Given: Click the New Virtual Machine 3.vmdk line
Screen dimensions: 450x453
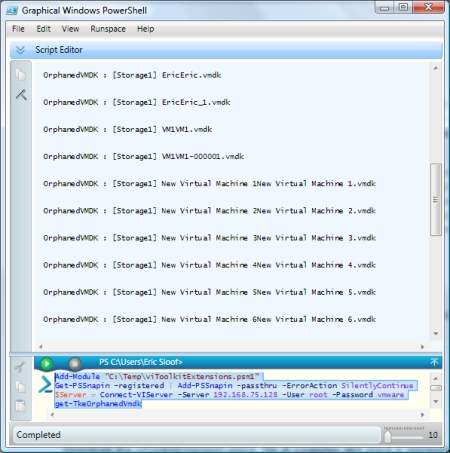Looking at the screenshot, I should pyautogui.click(x=209, y=238).
